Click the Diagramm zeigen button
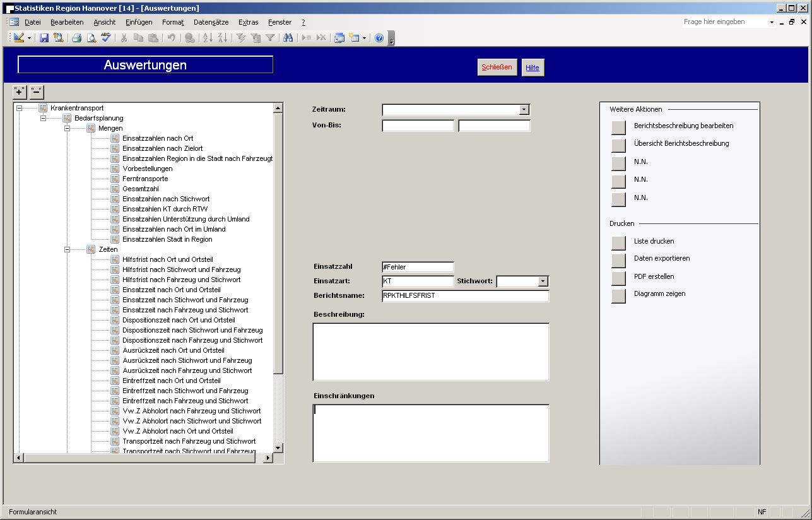 click(x=618, y=296)
